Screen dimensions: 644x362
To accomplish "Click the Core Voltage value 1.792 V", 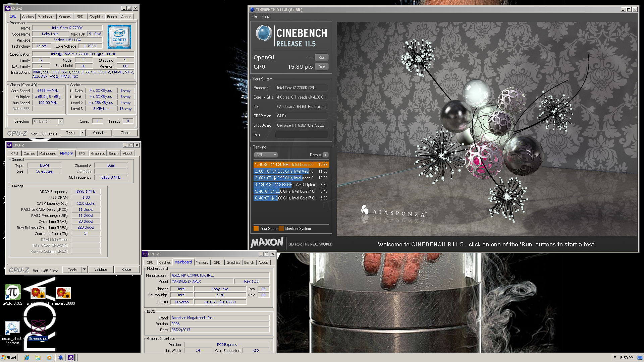I will pyautogui.click(x=90, y=46).
